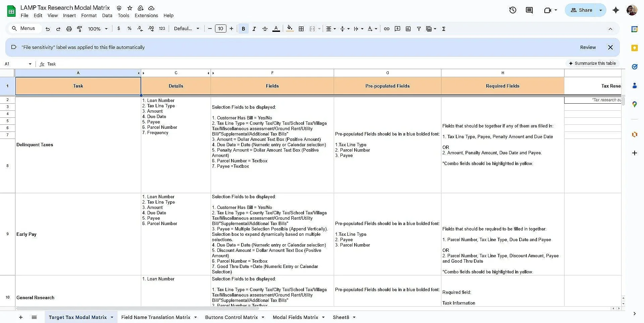Screen dimensions: 644x323
Task: Open Google Keep side panel
Action: point(634,48)
